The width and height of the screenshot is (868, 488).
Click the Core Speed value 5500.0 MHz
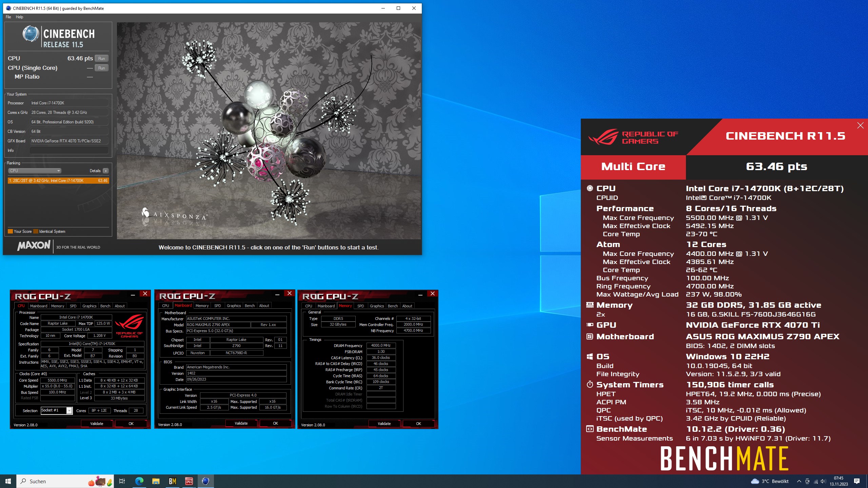(x=57, y=380)
